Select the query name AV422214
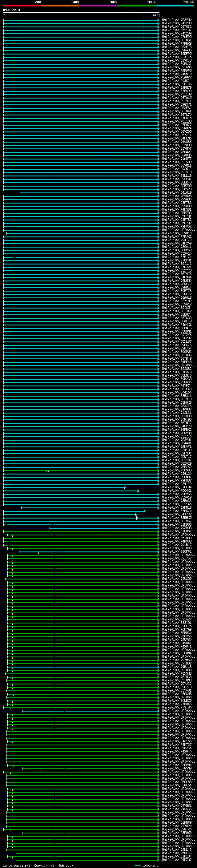Viewport: 197px width, 868px height. [x=11, y=10]
